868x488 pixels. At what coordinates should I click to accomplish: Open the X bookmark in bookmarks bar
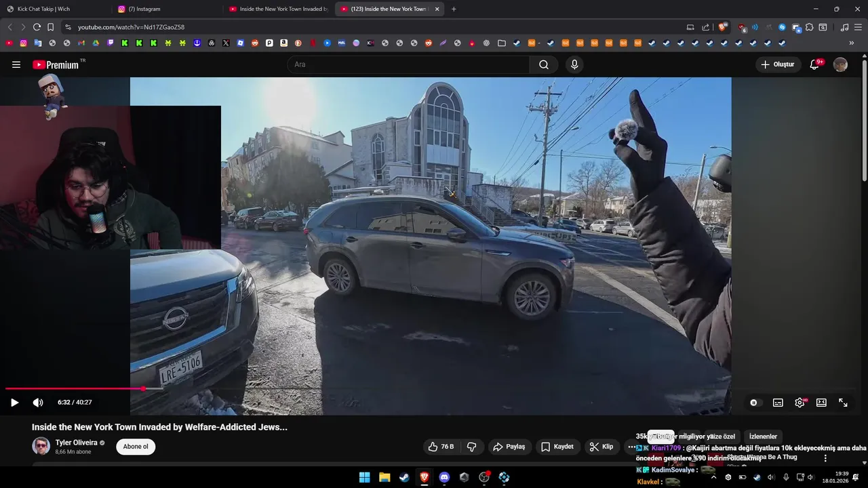click(226, 43)
